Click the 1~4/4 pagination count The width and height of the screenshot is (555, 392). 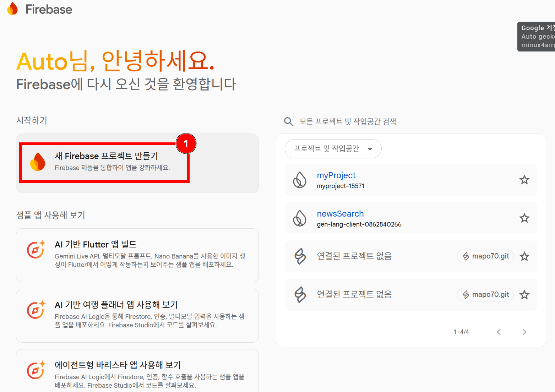click(461, 332)
